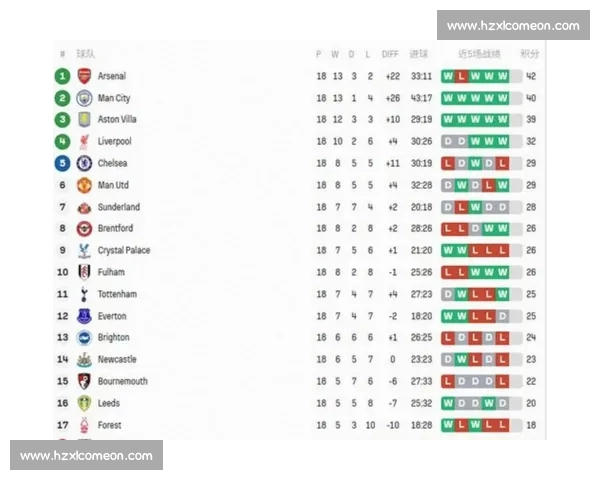The width and height of the screenshot is (600, 480).
Task: Click the DIFF column header
Action: click(390, 54)
